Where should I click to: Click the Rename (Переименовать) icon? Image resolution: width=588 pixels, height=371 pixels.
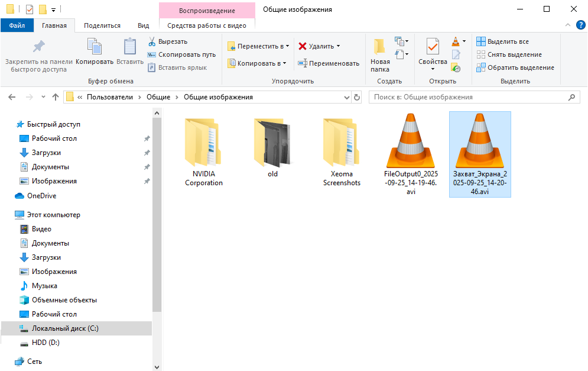[x=303, y=63]
